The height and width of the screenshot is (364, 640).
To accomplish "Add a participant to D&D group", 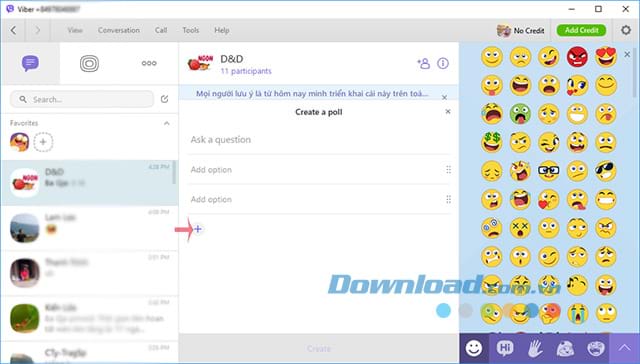I will [x=424, y=63].
